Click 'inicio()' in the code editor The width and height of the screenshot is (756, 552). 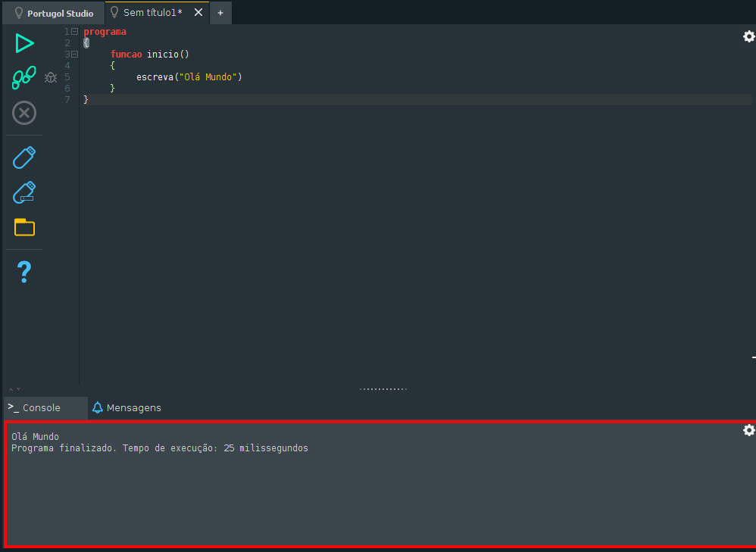click(167, 54)
